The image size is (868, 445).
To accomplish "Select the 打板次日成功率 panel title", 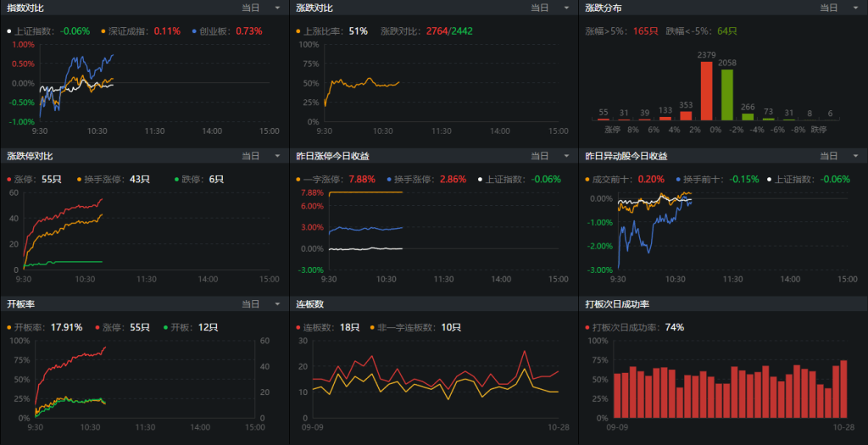I will (x=617, y=304).
